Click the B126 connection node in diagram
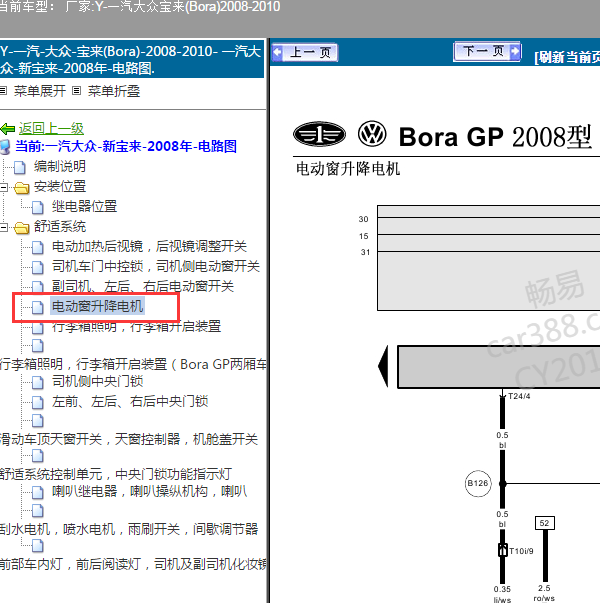Viewport: 600px width, 603px height. point(478,483)
